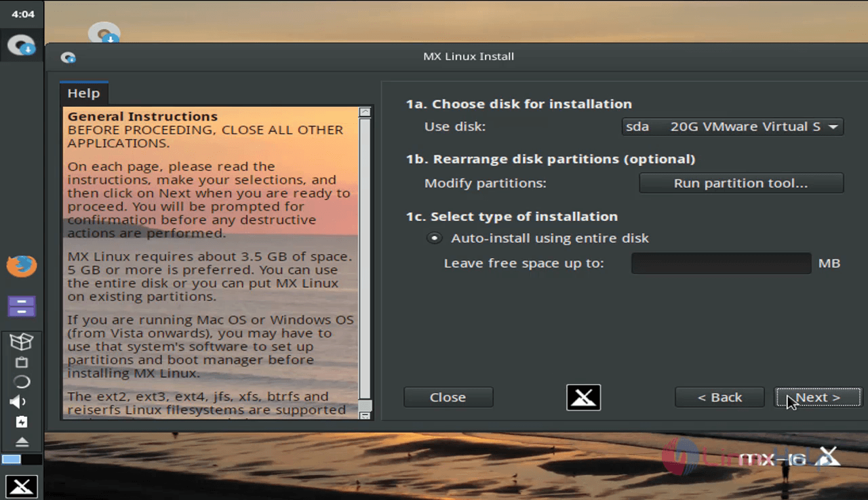Click the installer task icon in panel
Image resolution: width=868 pixels, height=500 pixels.
tap(21, 45)
